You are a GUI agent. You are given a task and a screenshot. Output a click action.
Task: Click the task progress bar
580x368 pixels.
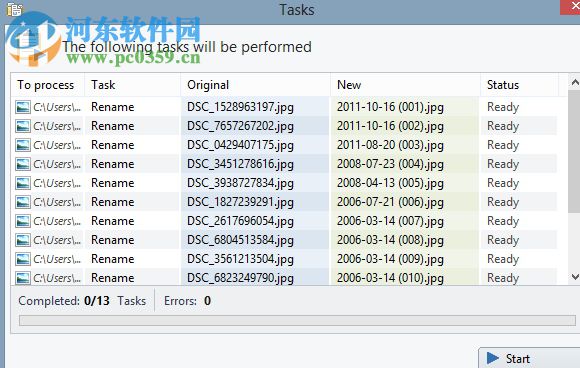(x=297, y=320)
